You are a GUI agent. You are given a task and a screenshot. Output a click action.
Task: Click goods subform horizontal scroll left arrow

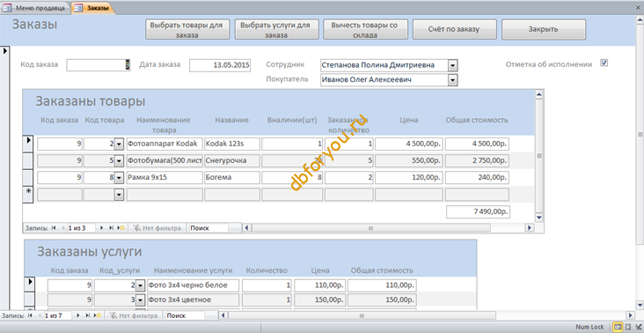click(x=246, y=228)
